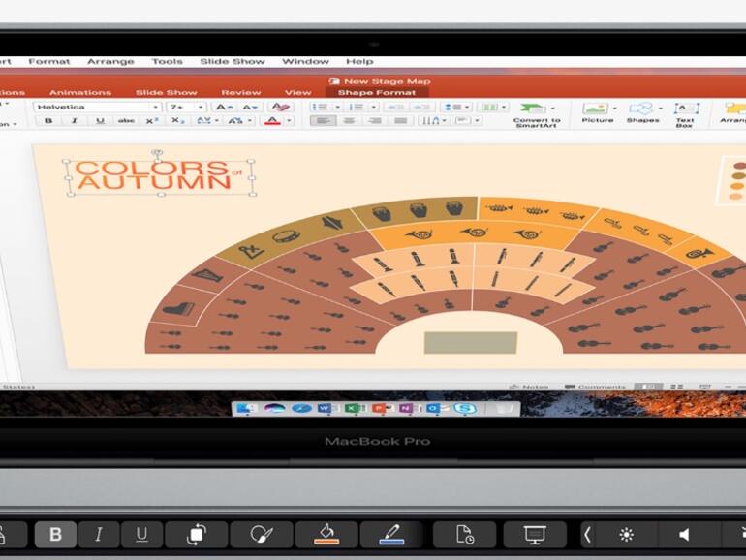746x560 pixels.
Task: Tap the rotate object icon on Touch Bar
Action: [x=197, y=534]
